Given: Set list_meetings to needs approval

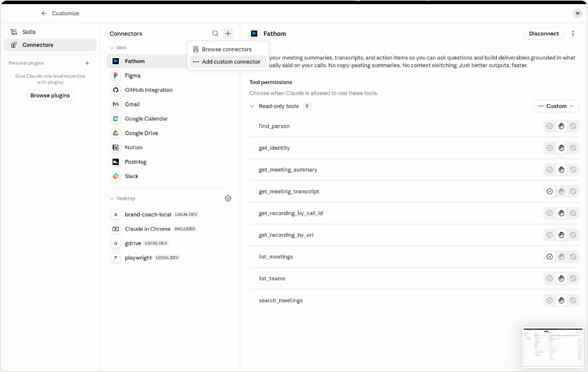Looking at the screenshot, I should tap(562, 257).
